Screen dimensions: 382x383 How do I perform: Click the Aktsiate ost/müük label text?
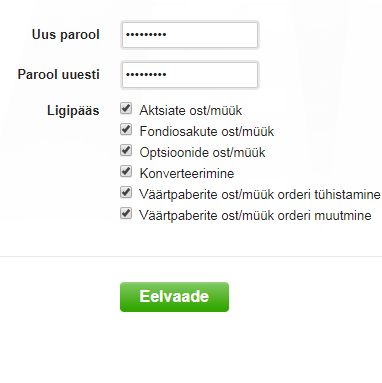(191, 110)
